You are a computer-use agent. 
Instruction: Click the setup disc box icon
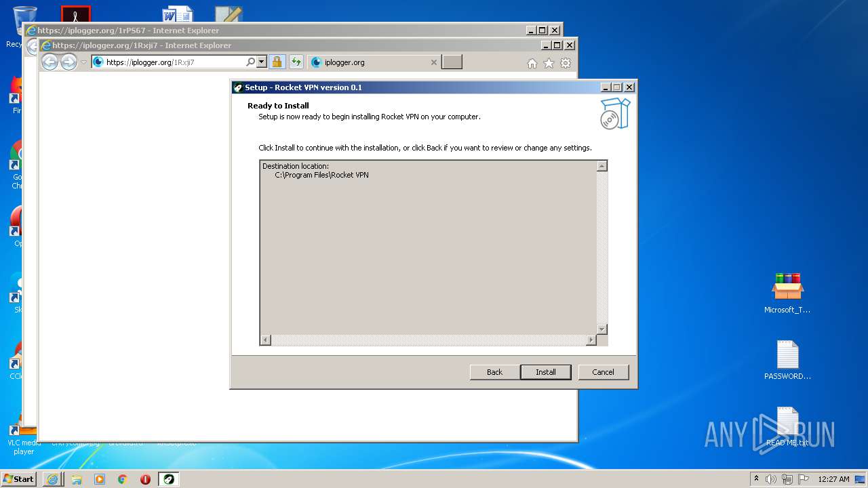[615, 113]
